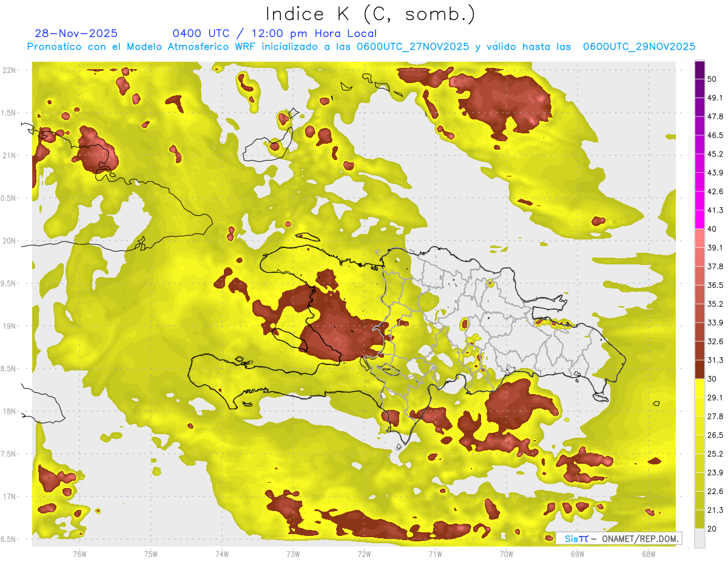
Task: Select the light gray swatch below the 20 label
Action: click(x=699, y=538)
